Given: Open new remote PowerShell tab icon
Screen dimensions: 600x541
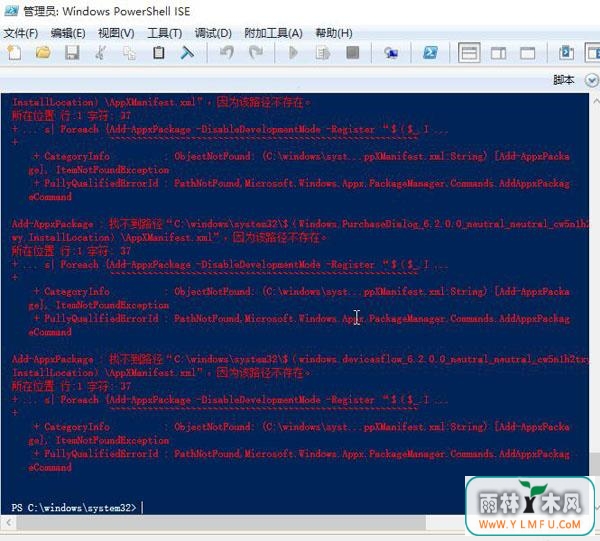Looking at the screenshot, I should click(391, 52).
